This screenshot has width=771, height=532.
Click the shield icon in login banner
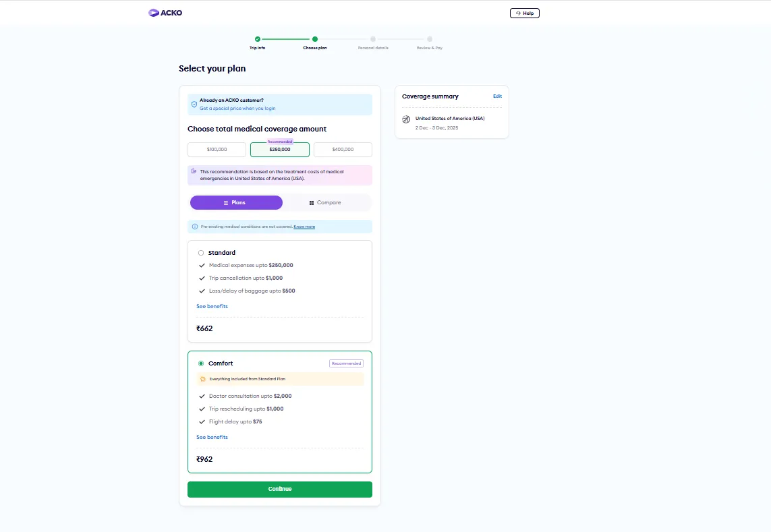[x=194, y=105]
